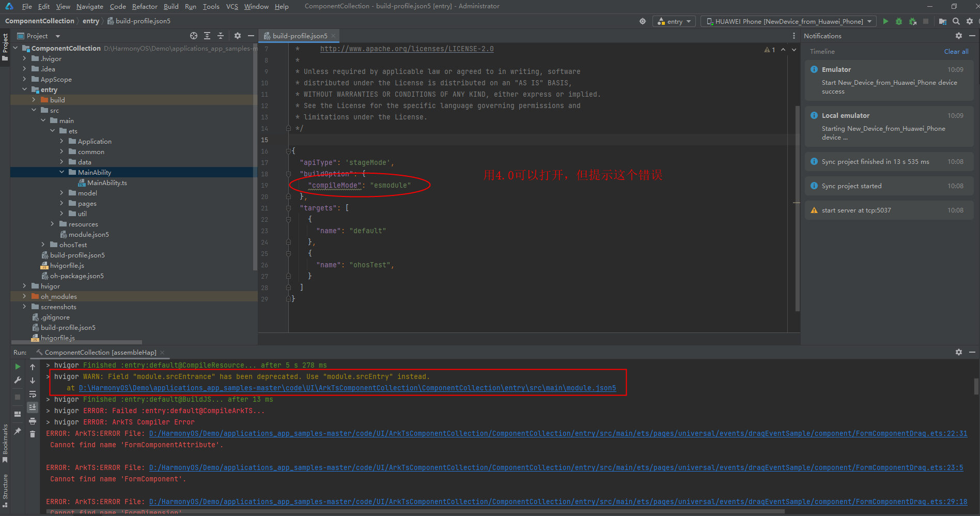
Task: Click the Stop button in the top toolbar
Action: point(926,21)
